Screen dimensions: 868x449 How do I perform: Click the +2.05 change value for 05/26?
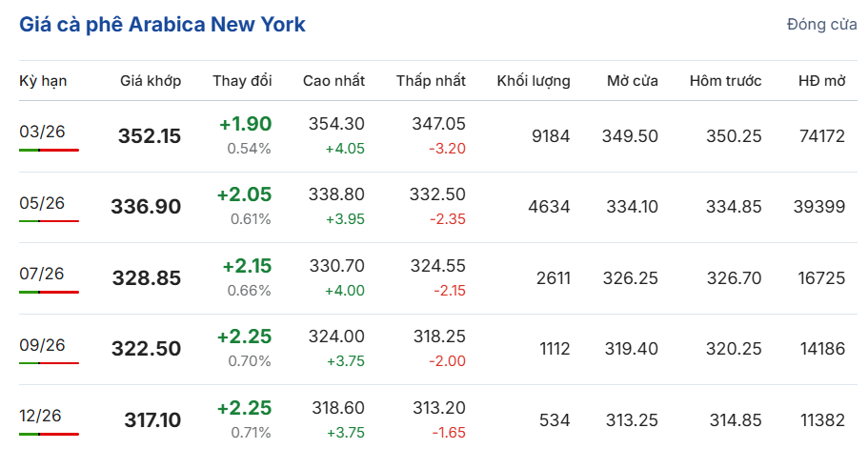244,194
